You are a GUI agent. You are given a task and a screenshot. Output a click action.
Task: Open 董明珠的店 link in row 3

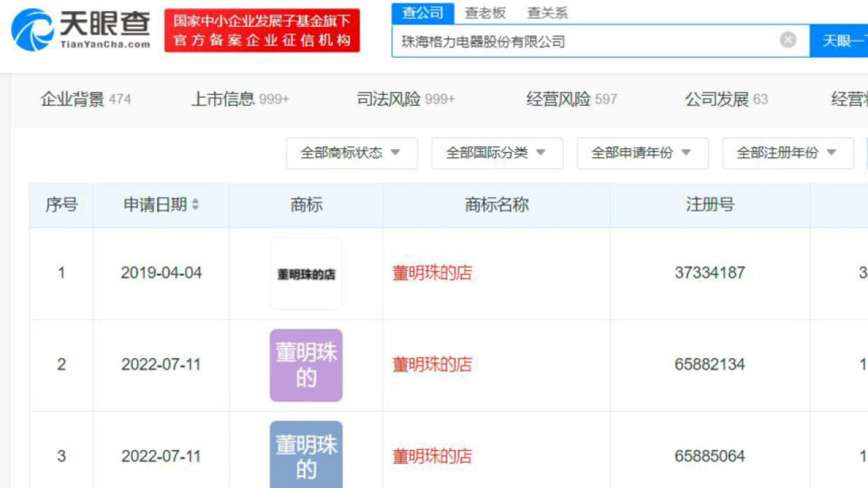(432, 456)
